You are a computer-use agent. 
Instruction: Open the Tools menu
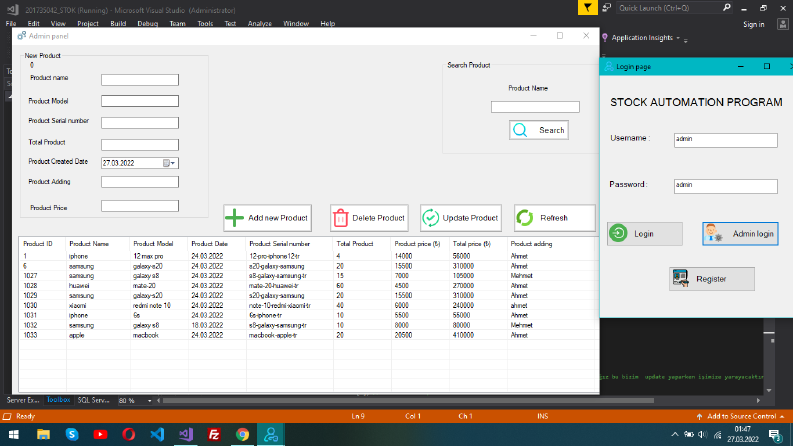[x=205, y=24]
